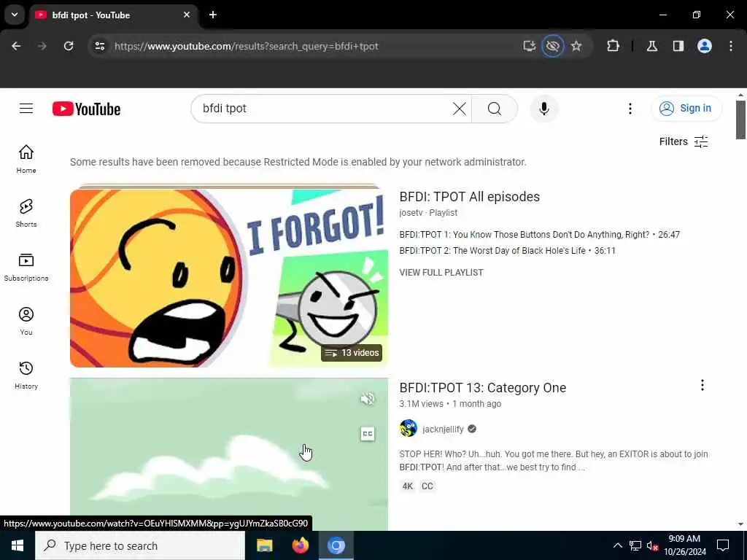Toggle captions on the preview
This screenshot has width=747, height=560.
click(368, 434)
